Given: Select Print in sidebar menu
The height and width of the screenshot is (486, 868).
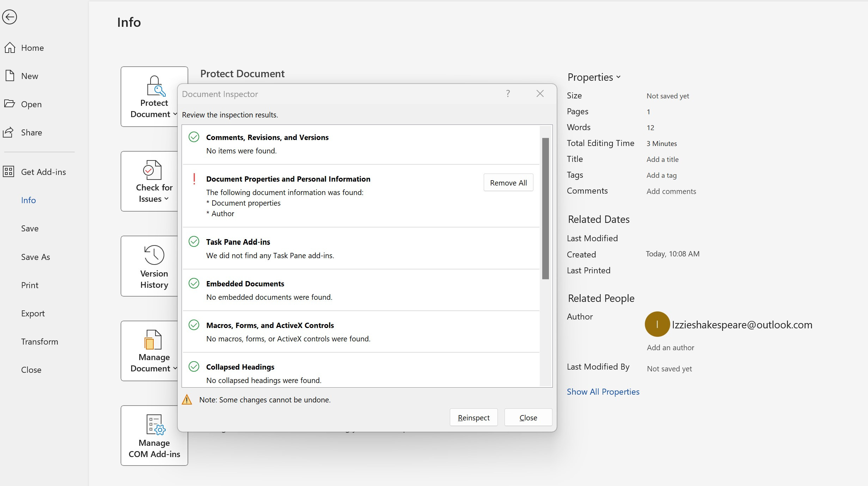Looking at the screenshot, I should pos(30,285).
